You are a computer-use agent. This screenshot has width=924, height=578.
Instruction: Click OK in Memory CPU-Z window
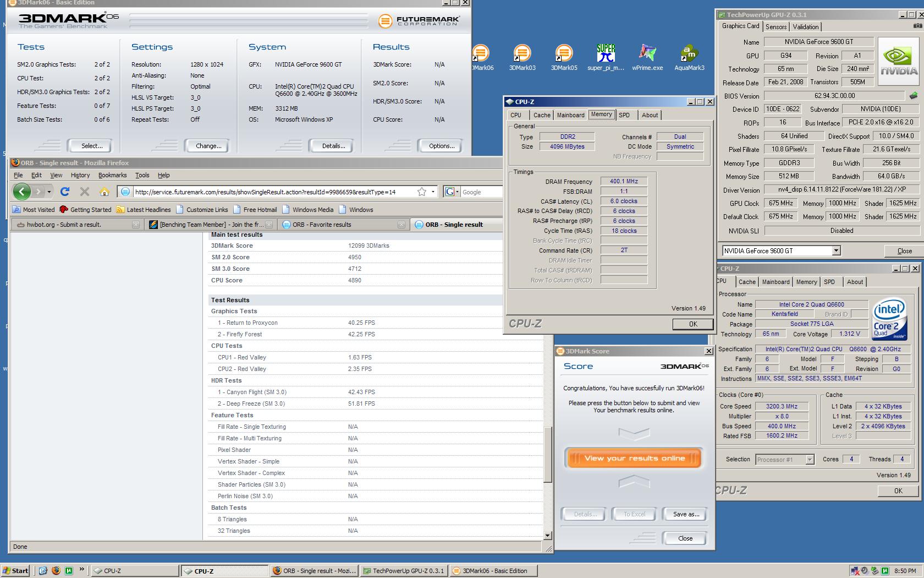point(693,324)
